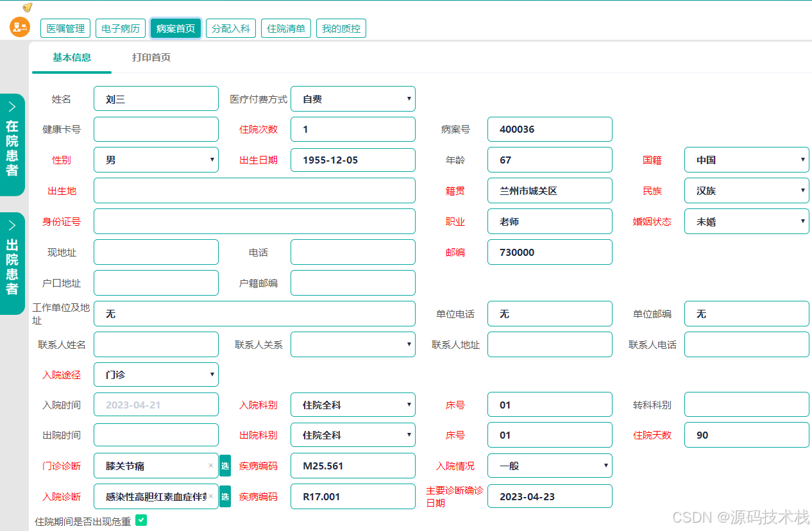The image size is (812, 531).
Task: Click the bell notification icon at top
Action: (x=27, y=7)
